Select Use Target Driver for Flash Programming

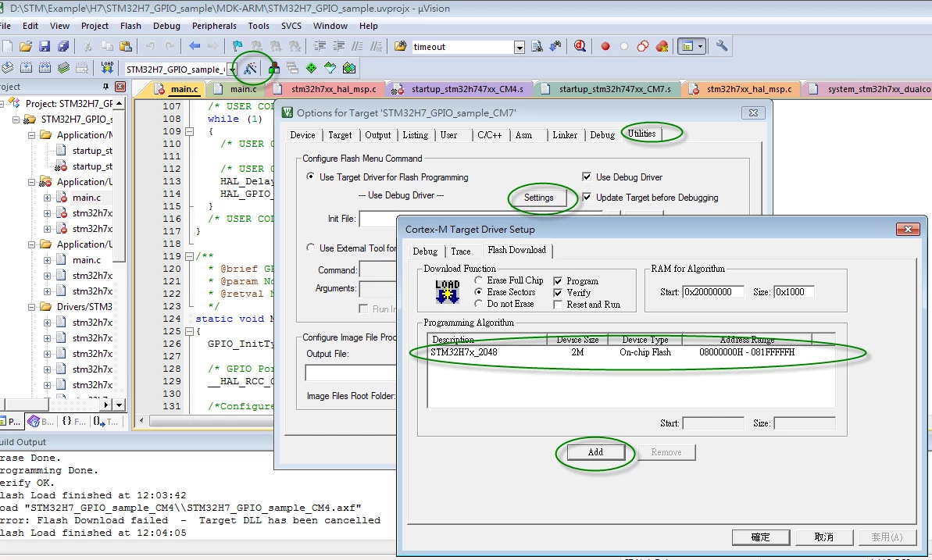pyautogui.click(x=310, y=177)
